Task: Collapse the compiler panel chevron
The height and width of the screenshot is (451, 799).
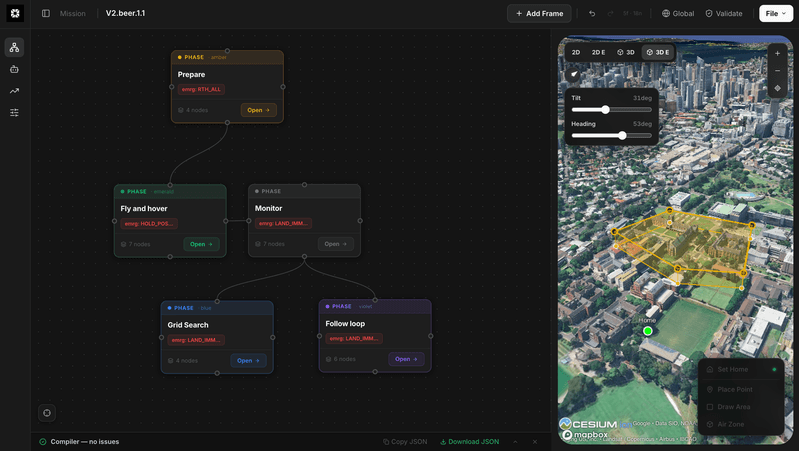Action: [515, 442]
